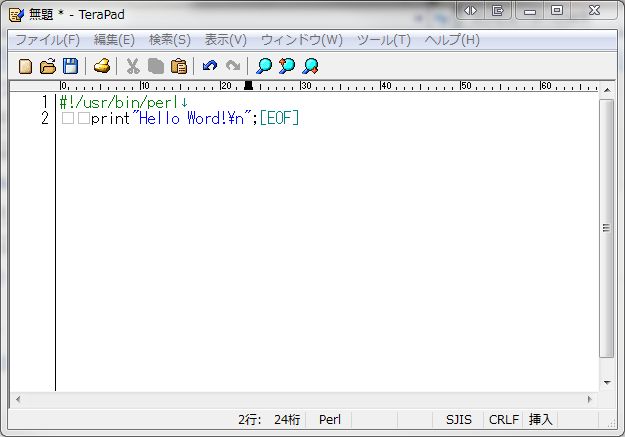Search downward with third magnifier icon
The height and width of the screenshot is (437, 625).
pyautogui.click(x=310, y=66)
